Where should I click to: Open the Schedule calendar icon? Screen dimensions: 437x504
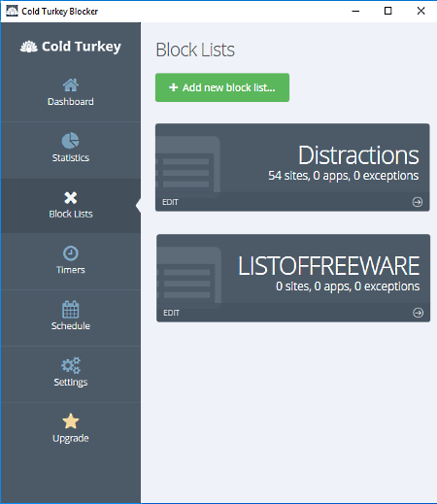point(71,310)
